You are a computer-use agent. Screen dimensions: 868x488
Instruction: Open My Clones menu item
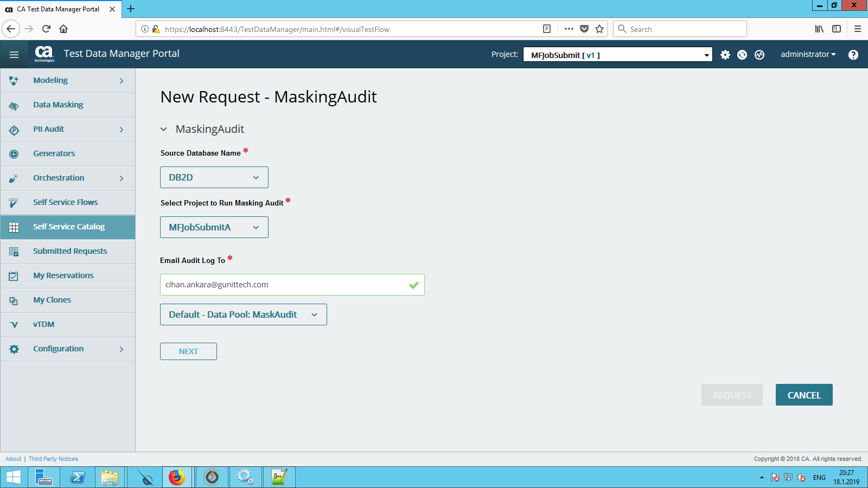pos(68,300)
